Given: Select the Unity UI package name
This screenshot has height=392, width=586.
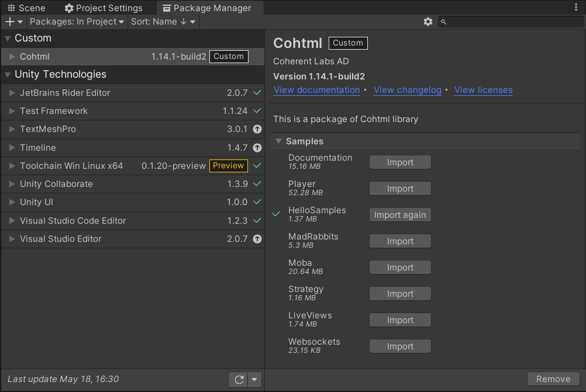Looking at the screenshot, I should click(36, 202).
